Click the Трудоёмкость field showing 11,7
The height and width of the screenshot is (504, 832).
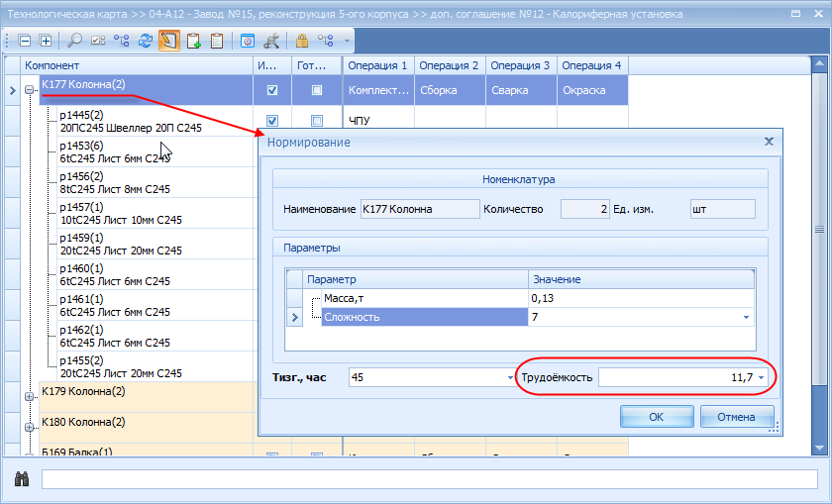coord(682,377)
